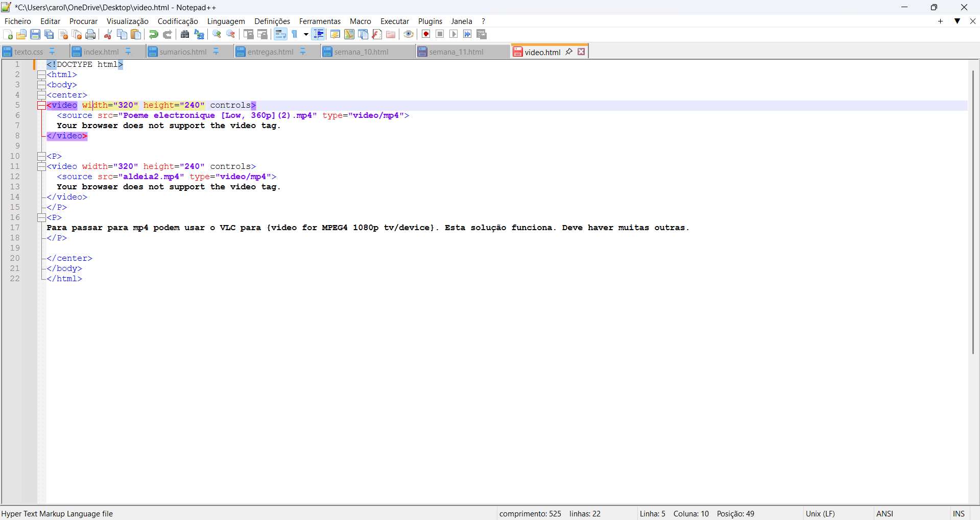Toggle the indent guide toolbar button
The width and height of the screenshot is (980, 520).
pyautogui.click(x=318, y=34)
